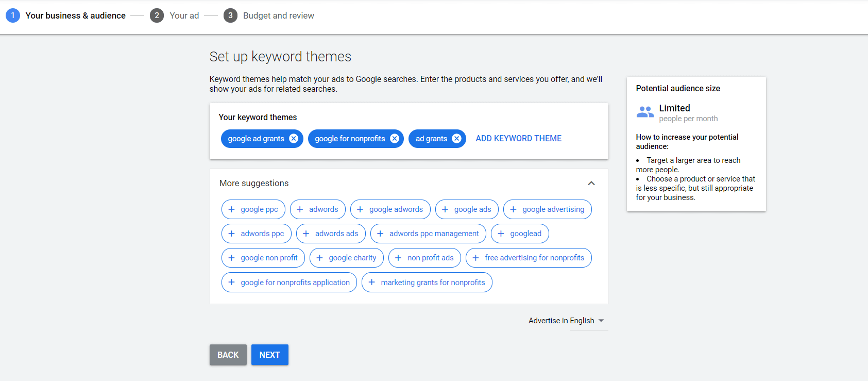Image resolution: width=868 pixels, height=381 pixels.
Task: Add free advertising for nonprofits suggestion
Action: point(529,258)
